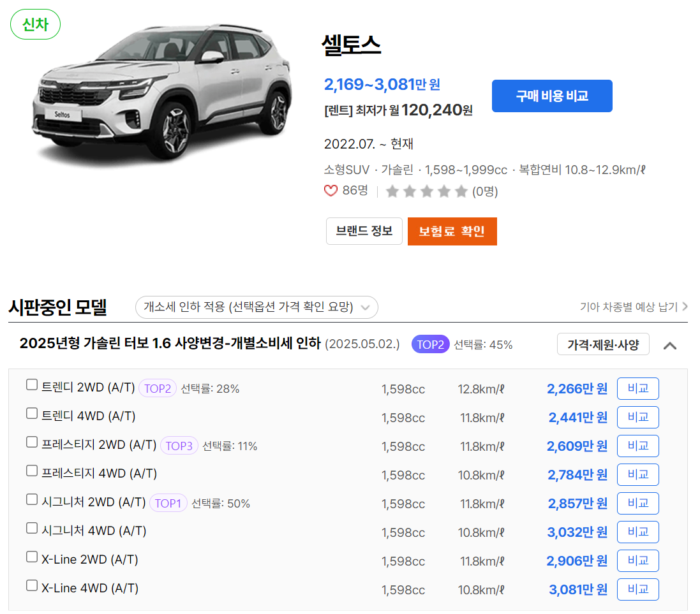700x614 pixels.
Task: Open 기아 차종별 예상 납기 link
Action: pyautogui.click(x=634, y=307)
